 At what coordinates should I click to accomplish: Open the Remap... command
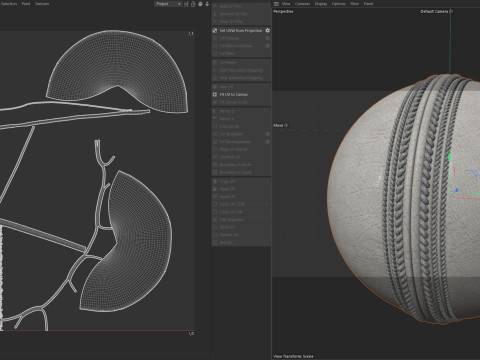(241, 242)
